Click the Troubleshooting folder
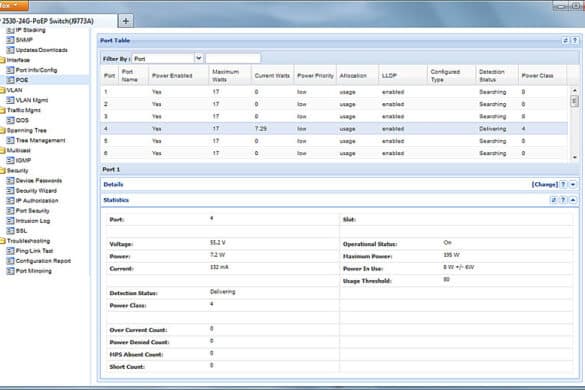This screenshot has height=390, width=585. [x=25, y=241]
